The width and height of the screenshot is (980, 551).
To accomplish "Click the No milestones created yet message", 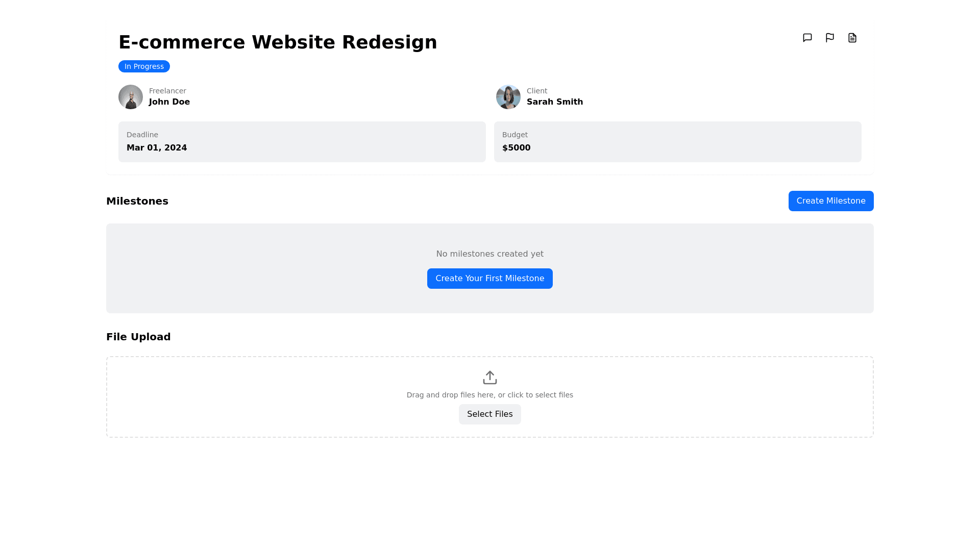I will point(489,254).
